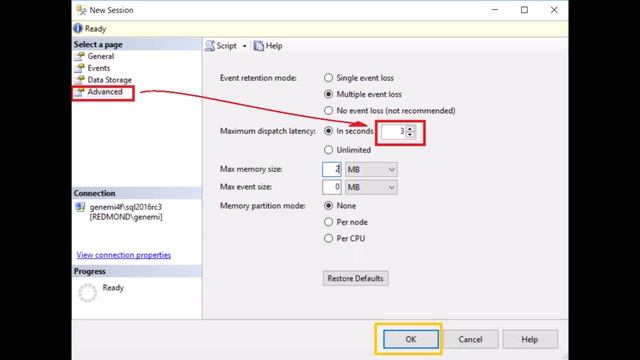The width and height of the screenshot is (640, 360).
Task: Select None memory partition mode
Action: click(340, 206)
